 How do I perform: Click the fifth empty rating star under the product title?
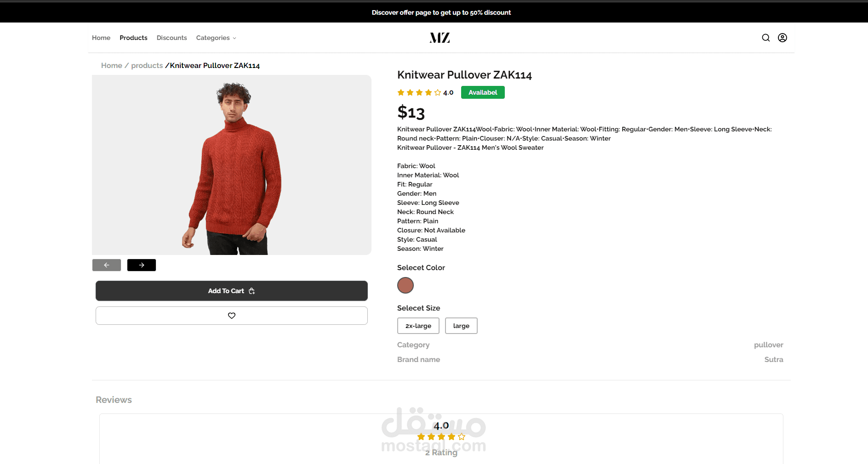tap(438, 92)
